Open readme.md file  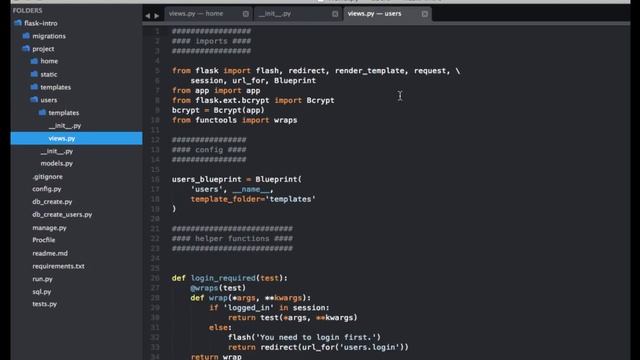[x=50, y=253]
